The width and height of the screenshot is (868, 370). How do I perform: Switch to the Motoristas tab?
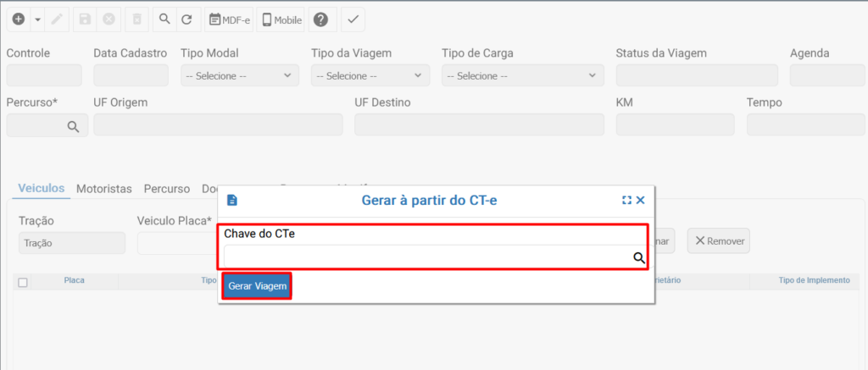[104, 188]
